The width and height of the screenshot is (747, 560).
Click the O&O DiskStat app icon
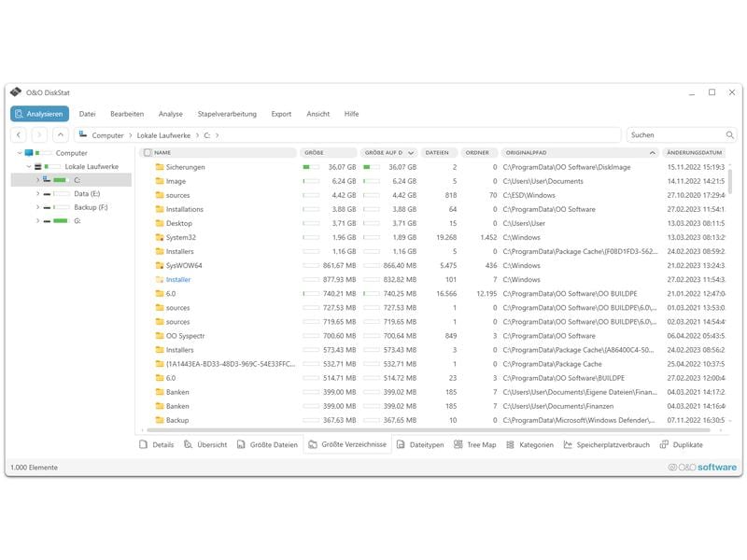[x=16, y=92]
